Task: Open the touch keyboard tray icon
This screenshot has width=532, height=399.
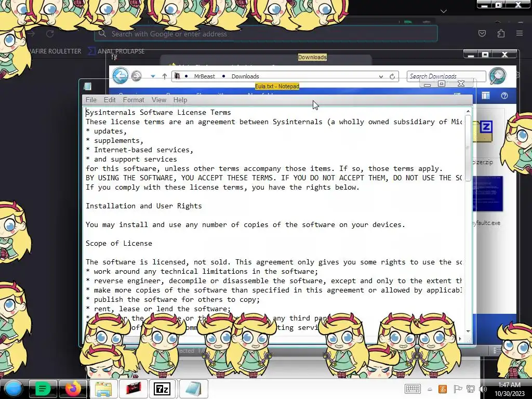Action: point(413,389)
